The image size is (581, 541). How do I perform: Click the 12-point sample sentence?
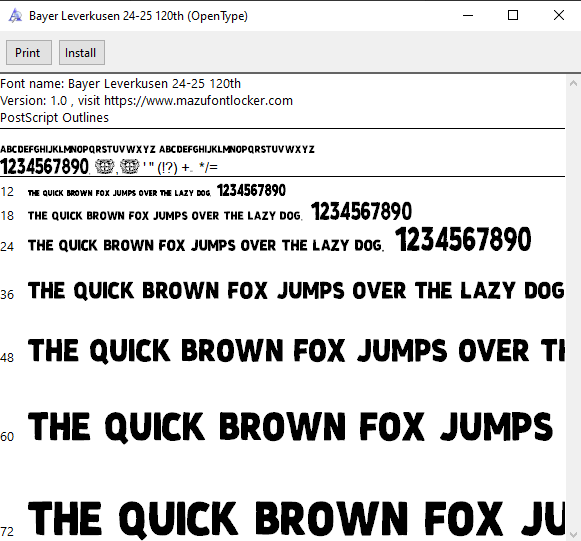pyautogui.click(x=119, y=193)
